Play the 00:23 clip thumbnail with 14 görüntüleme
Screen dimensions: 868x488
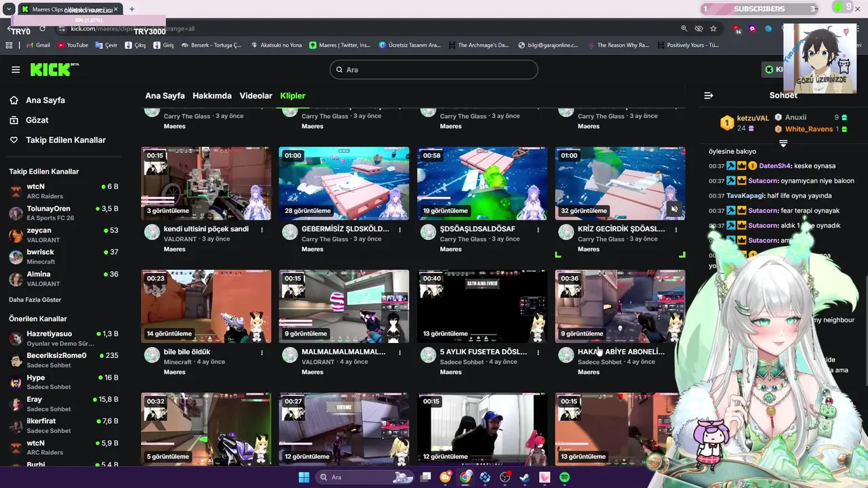click(x=206, y=306)
